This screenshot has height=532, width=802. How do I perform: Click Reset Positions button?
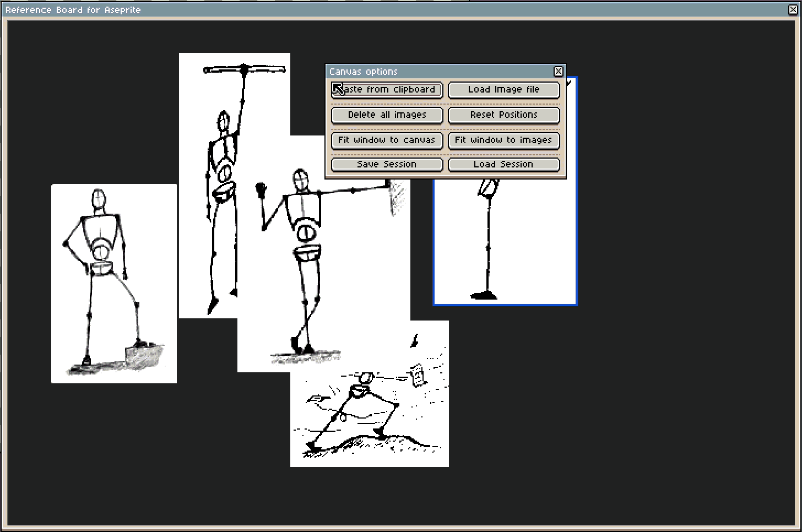click(x=503, y=115)
